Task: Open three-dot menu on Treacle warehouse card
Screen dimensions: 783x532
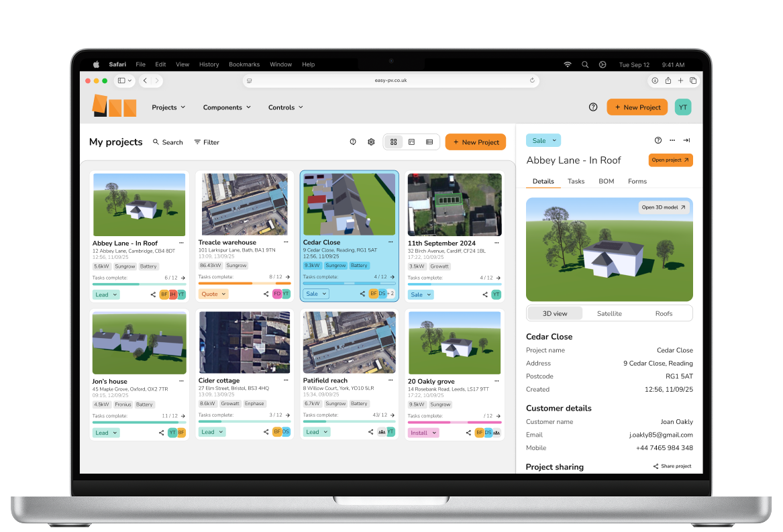Action: pyautogui.click(x=286, y=242)
